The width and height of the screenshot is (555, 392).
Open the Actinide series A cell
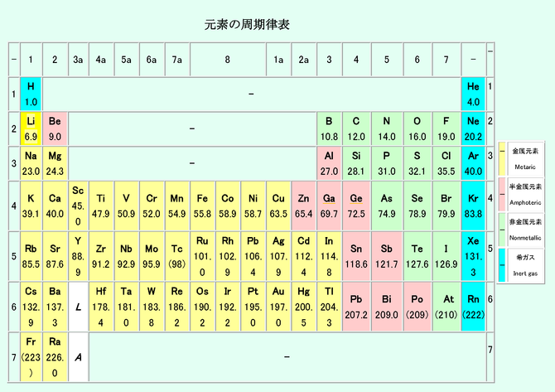pos(78,357)
